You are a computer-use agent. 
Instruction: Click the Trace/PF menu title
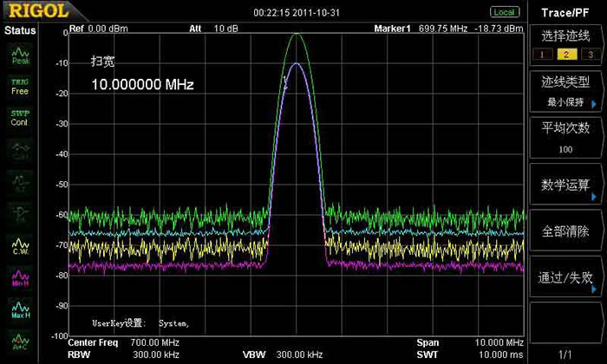[567, 12]
